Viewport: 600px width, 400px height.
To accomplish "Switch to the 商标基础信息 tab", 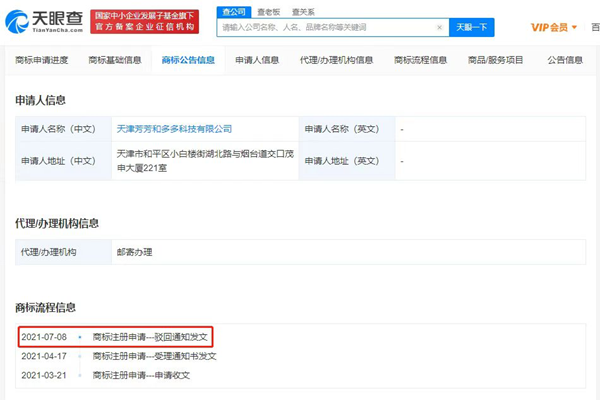I will coord(114,60).
